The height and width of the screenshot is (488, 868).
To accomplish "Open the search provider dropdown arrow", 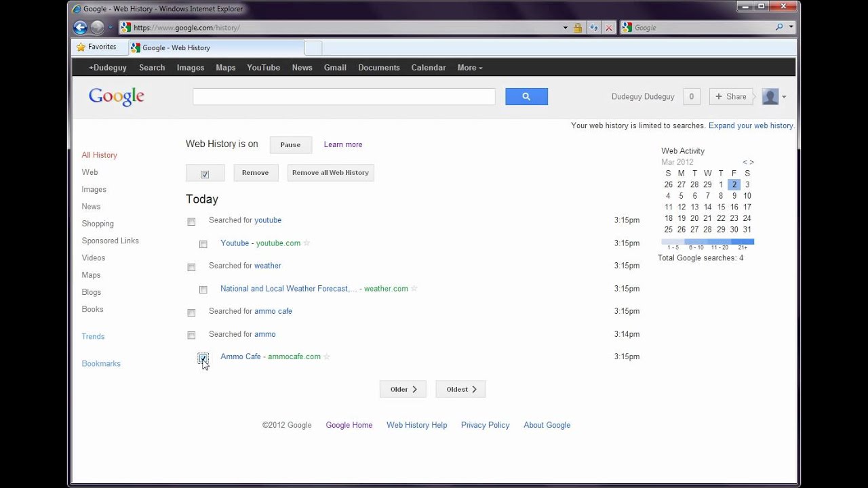I will pos(791,27).
